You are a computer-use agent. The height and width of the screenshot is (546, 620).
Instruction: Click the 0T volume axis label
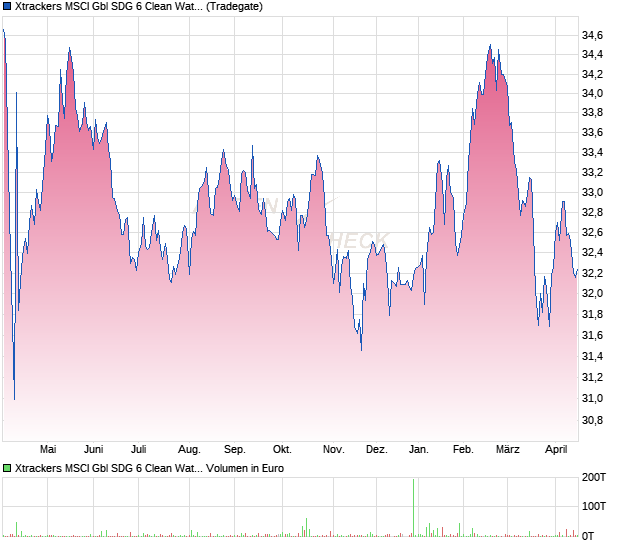590,536
